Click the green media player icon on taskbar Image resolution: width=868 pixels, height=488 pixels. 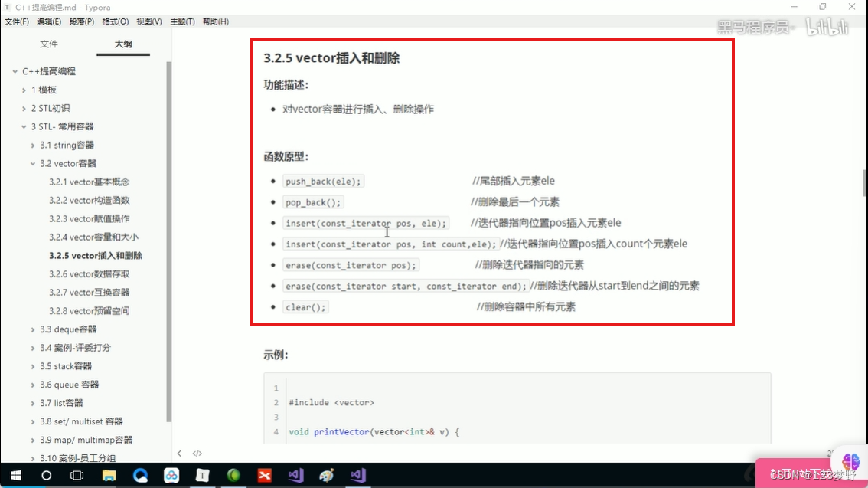tap(233, 475)
